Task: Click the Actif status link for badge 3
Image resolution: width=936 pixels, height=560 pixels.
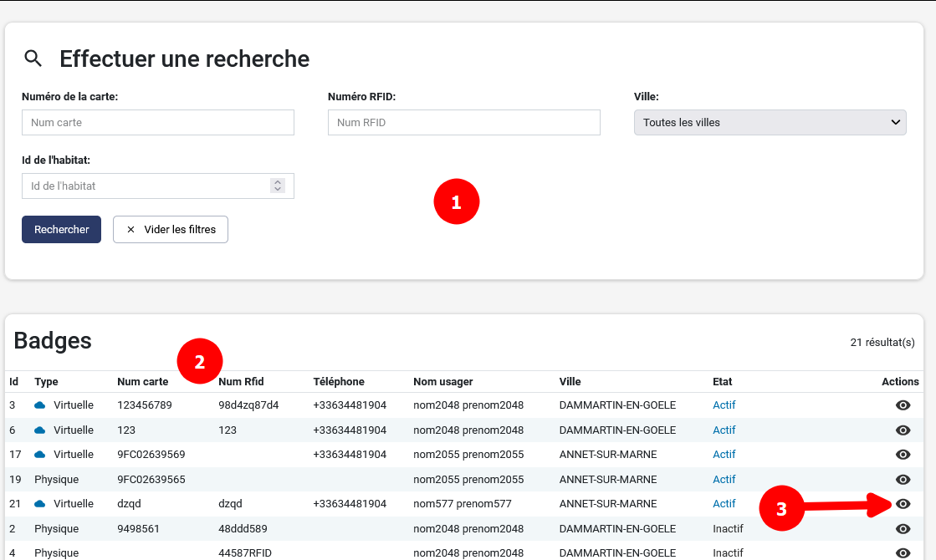Action: click(724, 405)
